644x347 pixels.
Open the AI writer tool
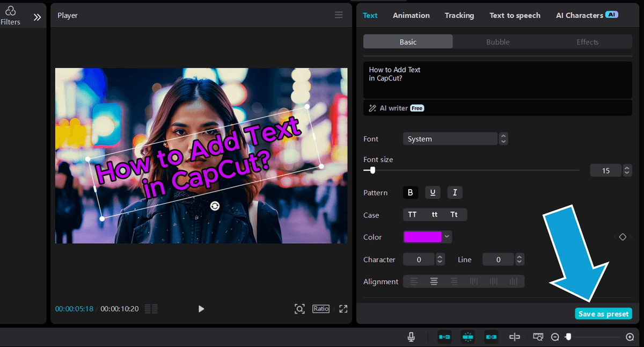396,108
